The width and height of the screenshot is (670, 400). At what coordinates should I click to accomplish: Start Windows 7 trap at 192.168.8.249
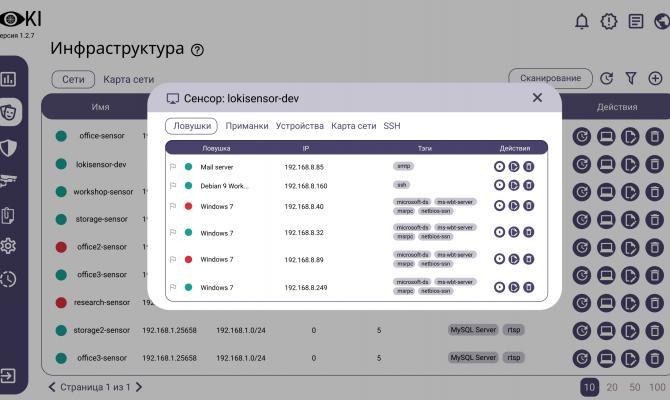(499, 287)
